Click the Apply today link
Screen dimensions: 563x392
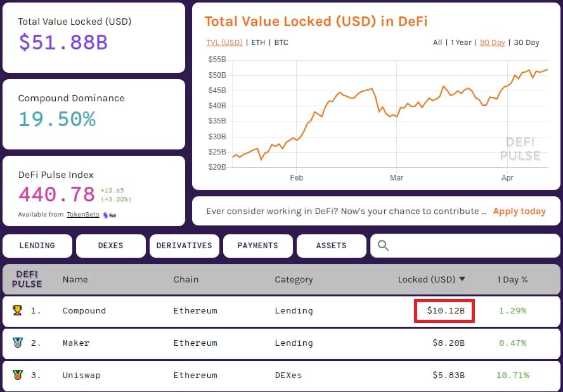click(519, 211)
